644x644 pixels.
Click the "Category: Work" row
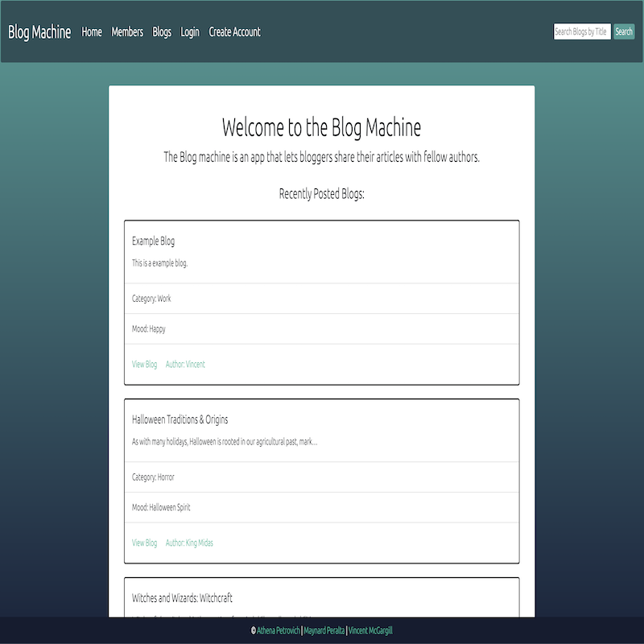pyautogui.click(x=321, y=299)
